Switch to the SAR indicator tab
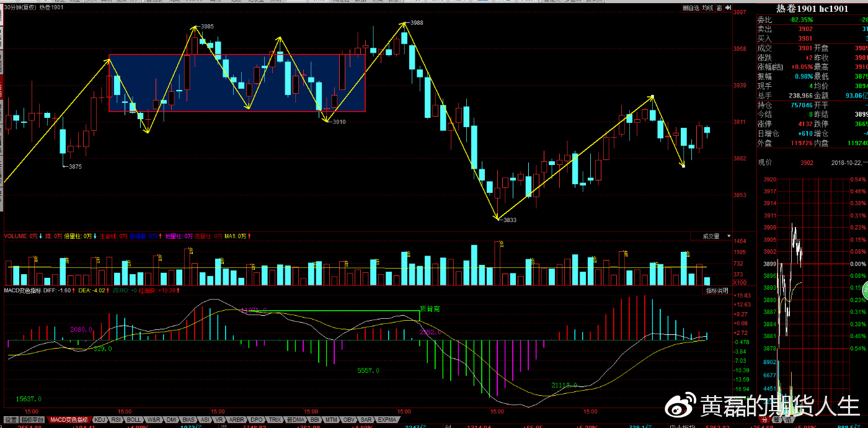The image size is (868, 428). [x=366, y=420]
